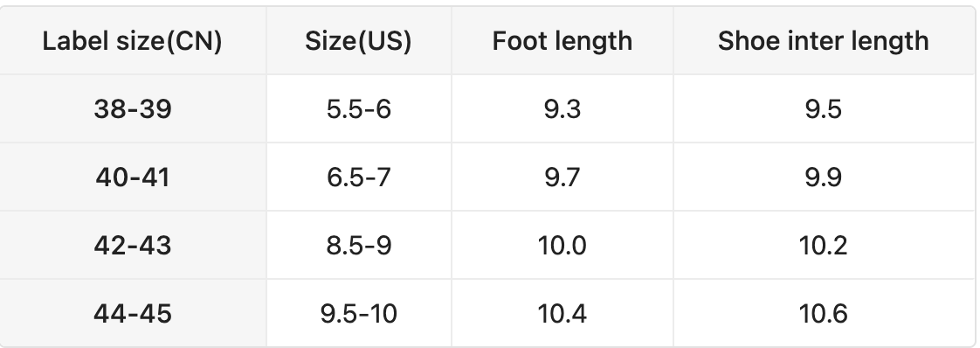This screenshot has width=980, height=348.
Task: Select foot length value 10.4
Action: tap(562, 313)
